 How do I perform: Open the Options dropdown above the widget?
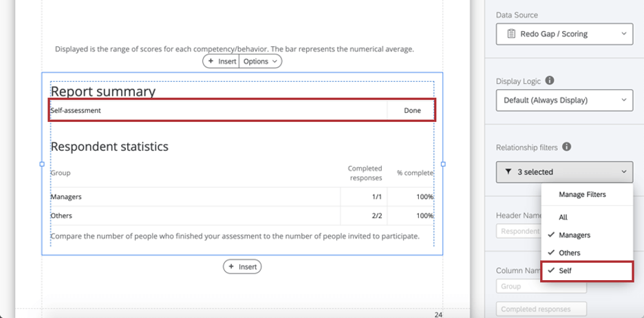[260, 61]
